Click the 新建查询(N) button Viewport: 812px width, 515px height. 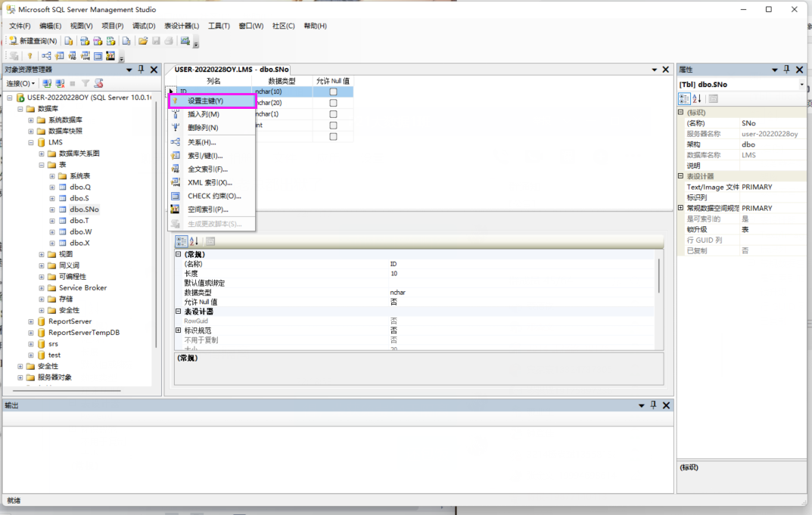(x=33, y=41)
